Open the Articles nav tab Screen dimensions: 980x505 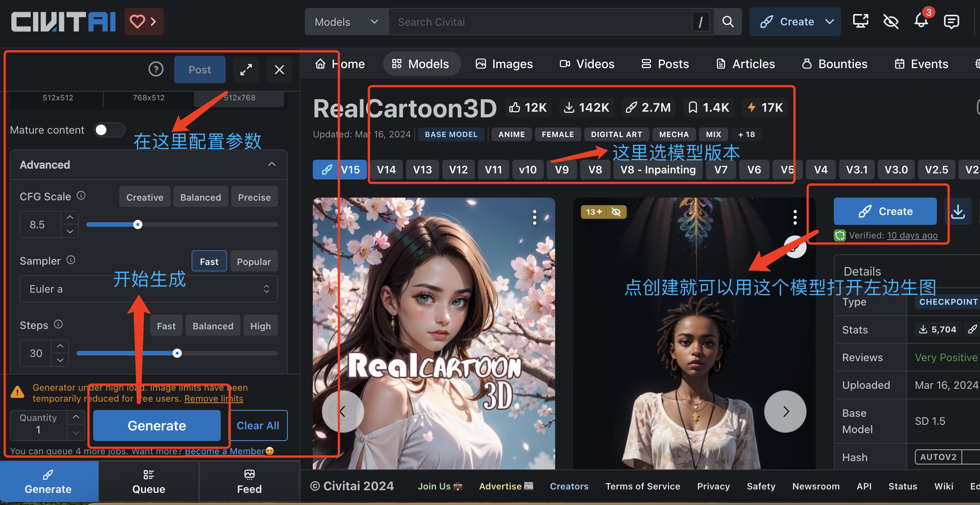(x=745, y=64)
